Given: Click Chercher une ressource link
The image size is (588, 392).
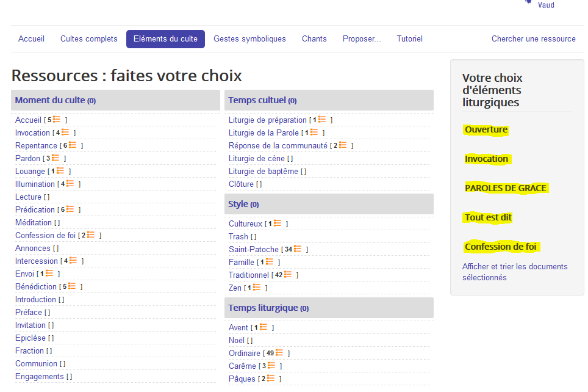Looking at the screenshot, I should (533, 38).
